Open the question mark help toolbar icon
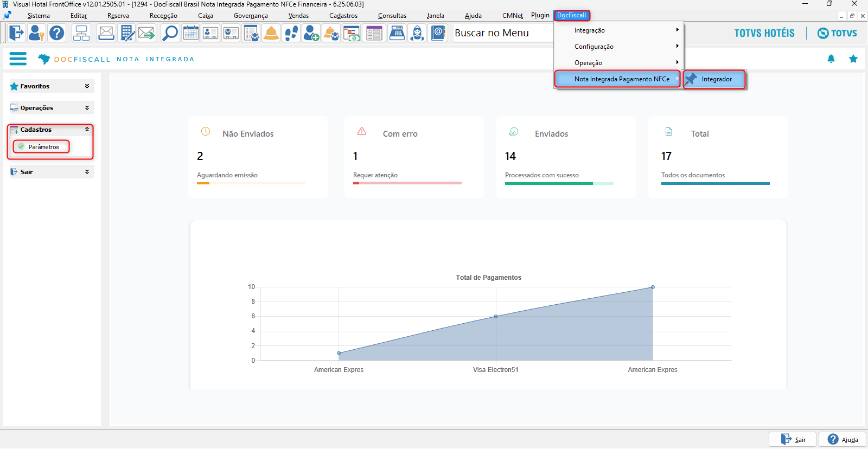Viewport: 868px width, 449px height. [x=56, y=33]
